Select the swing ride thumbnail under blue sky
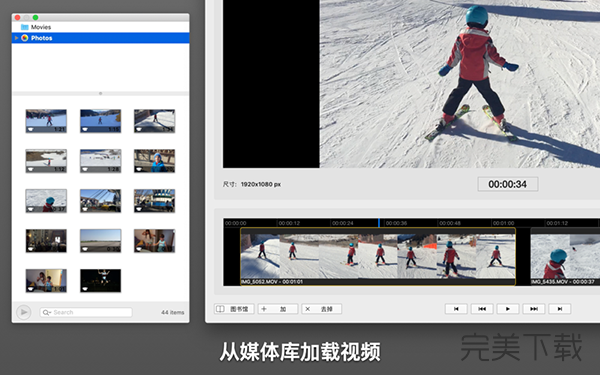Image resolution: width=600 pixels, height=375 pixels. (x=100, y=201)
